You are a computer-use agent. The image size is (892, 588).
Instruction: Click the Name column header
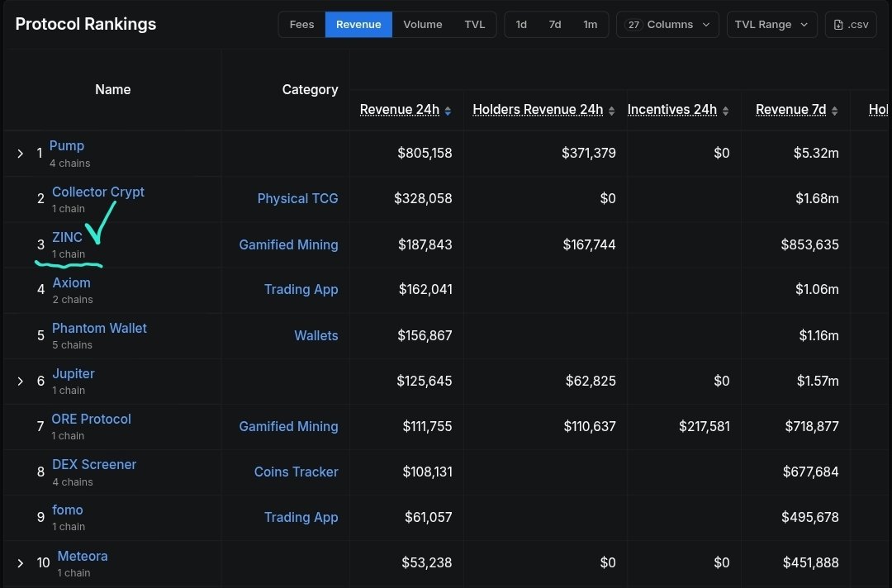pyautogui.click(x=112, y=89)
